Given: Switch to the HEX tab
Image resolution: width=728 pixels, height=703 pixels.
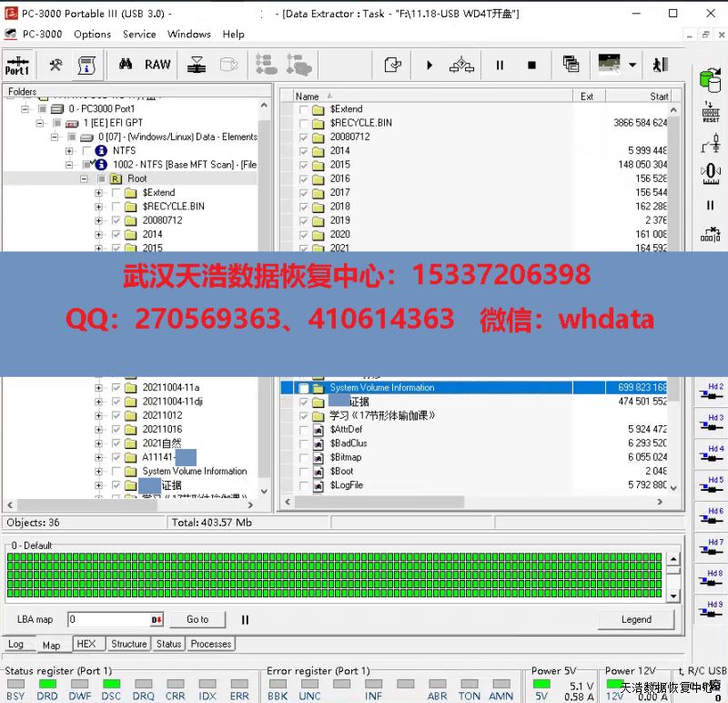Looking at the screenshot, I should point(86,644).
